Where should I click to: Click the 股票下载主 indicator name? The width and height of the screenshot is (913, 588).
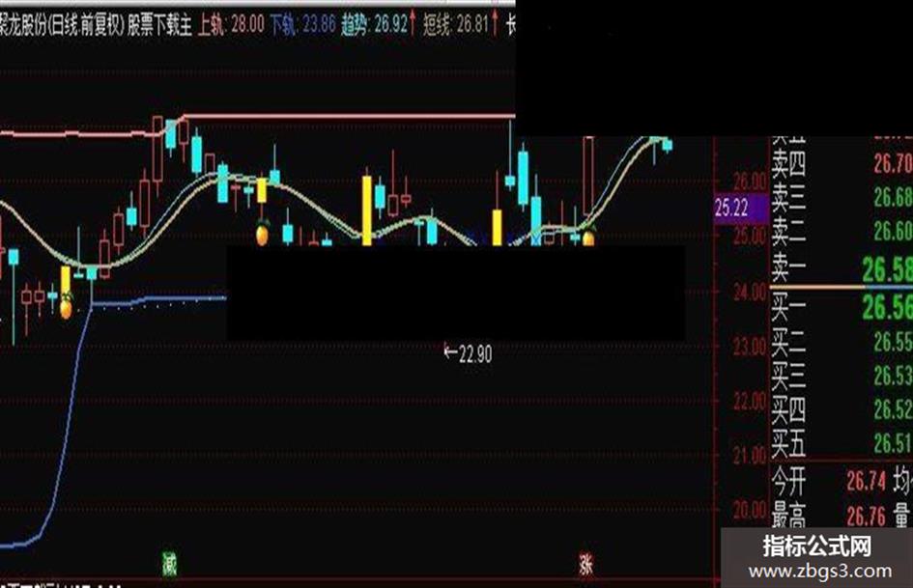pyautogui.click(x=160, y=25)
